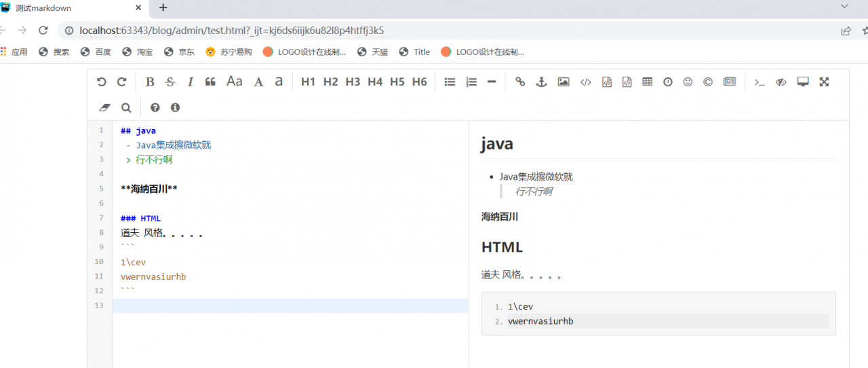Reload the current page
The height and width of the screenshot is (368, 868).
click(43, 31)
